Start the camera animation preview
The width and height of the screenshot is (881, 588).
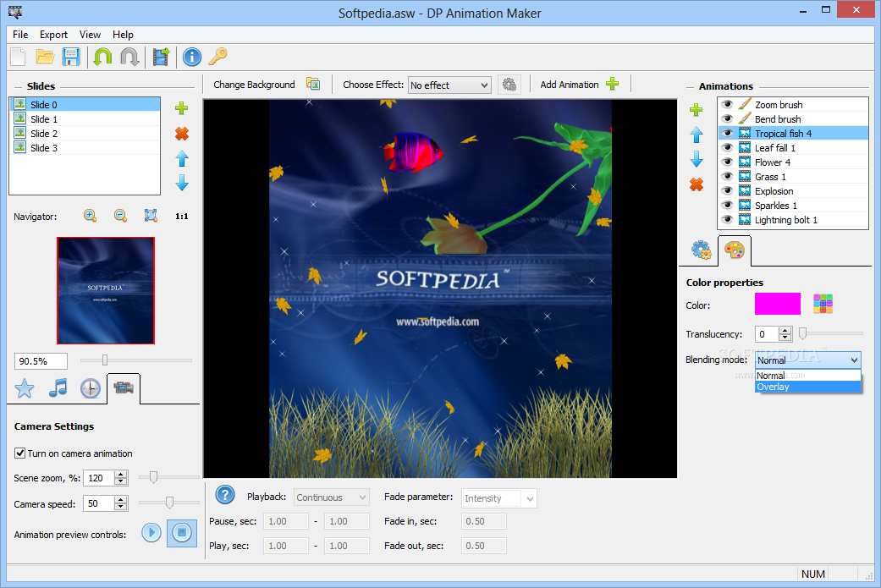pos(151,532)
